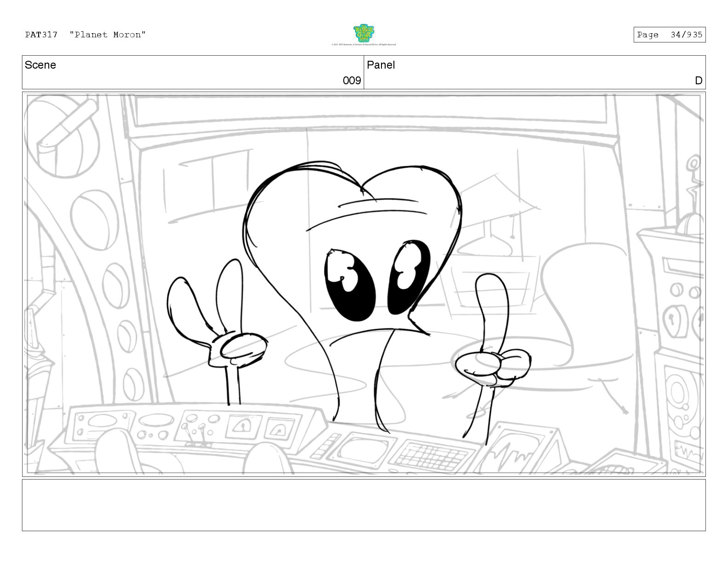This screenshot has height=564, width=728.
Task: Click panel letter 'D'
Action: (x=698, y=81)
